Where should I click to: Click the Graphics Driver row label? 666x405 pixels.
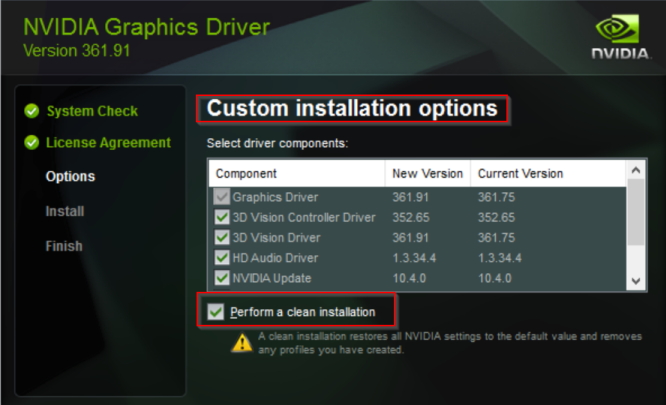pos(275,197)
